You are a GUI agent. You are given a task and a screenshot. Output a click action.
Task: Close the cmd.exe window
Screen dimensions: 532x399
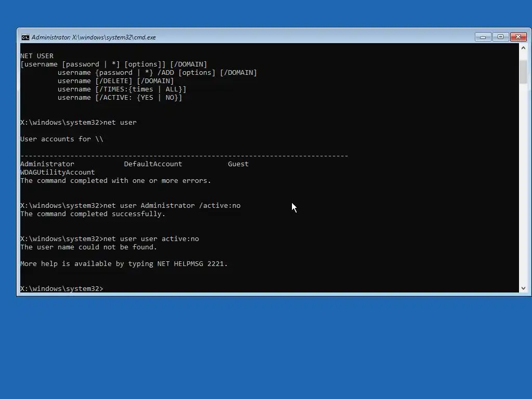(x=518, y=37)
